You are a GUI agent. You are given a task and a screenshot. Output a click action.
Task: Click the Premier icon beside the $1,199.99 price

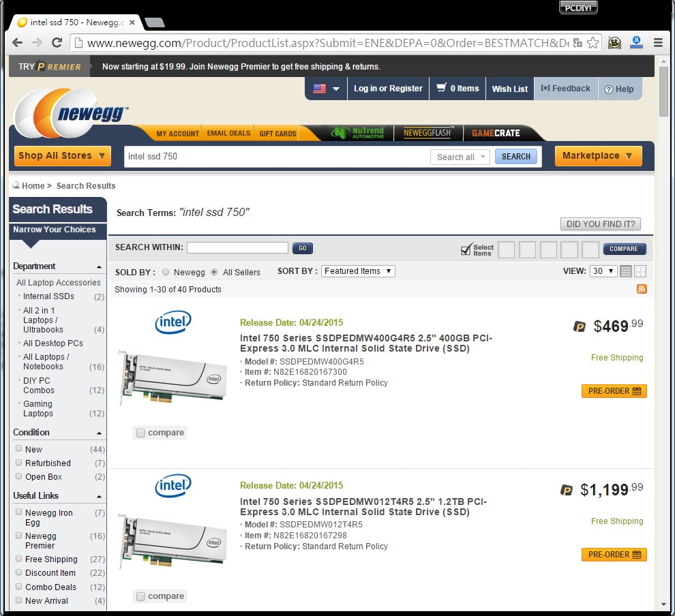(x=567, y=490)
